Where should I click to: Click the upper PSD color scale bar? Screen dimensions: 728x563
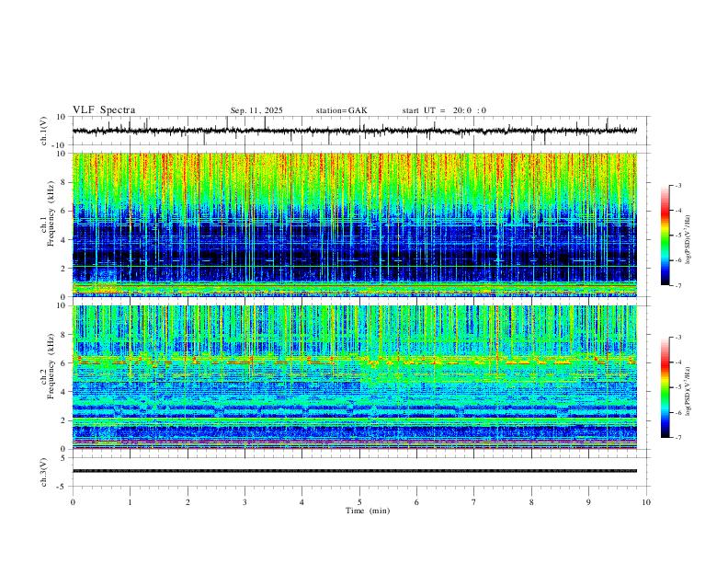tap(665, 236)
